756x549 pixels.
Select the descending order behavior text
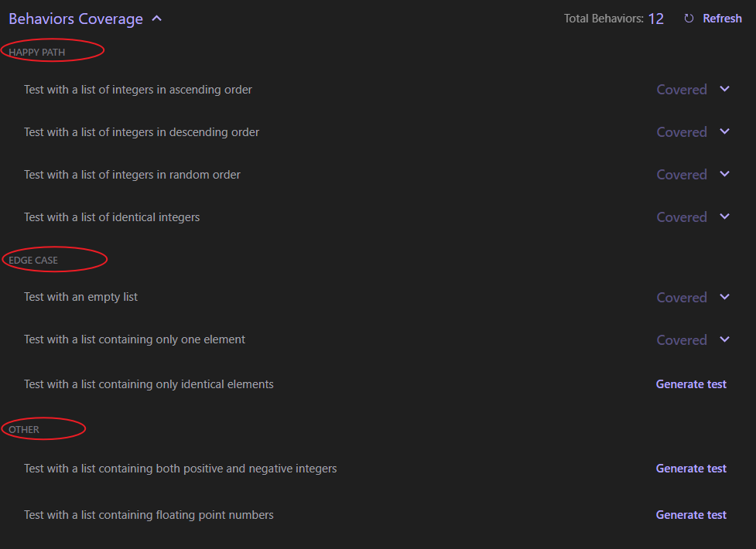point(142,132)
